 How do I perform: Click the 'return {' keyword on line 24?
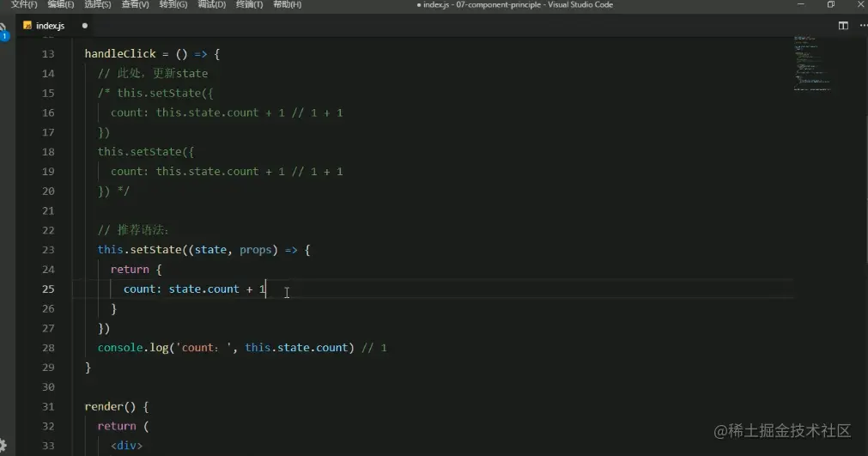tap(137, 270)
